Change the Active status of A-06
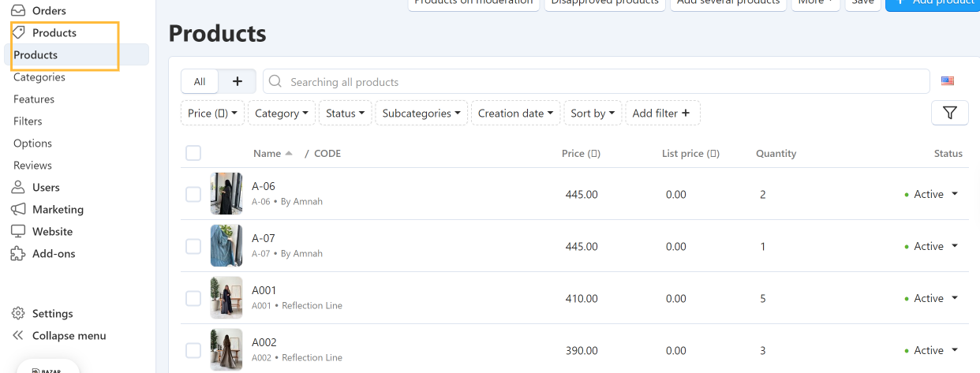980x373 pixels. click(932, 194)
